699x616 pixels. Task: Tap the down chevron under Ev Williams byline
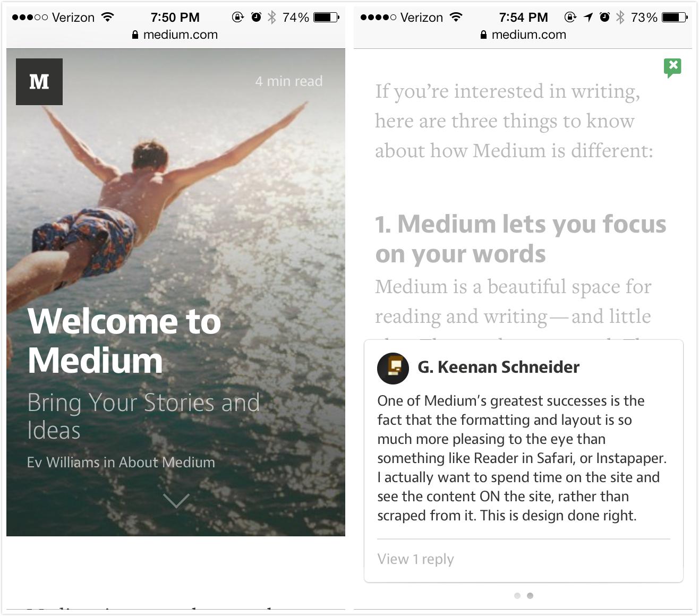tap(176, 501)
